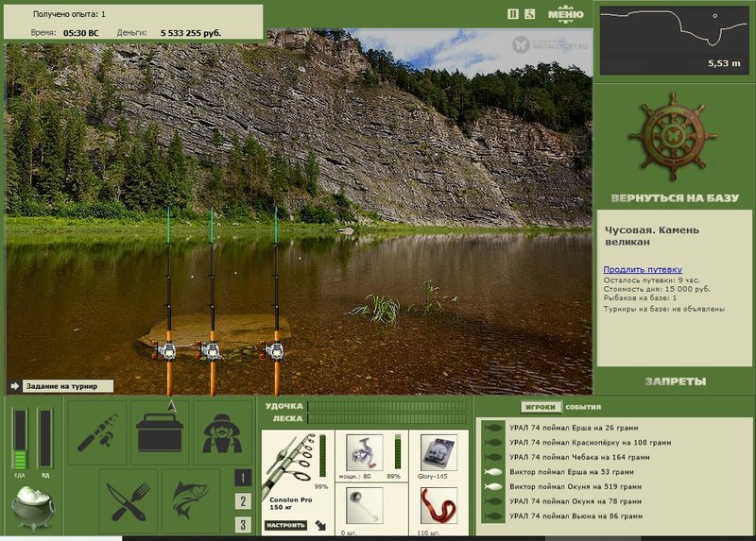Click the location name 'Чусовая. Камень великан'

click(651, 236)
